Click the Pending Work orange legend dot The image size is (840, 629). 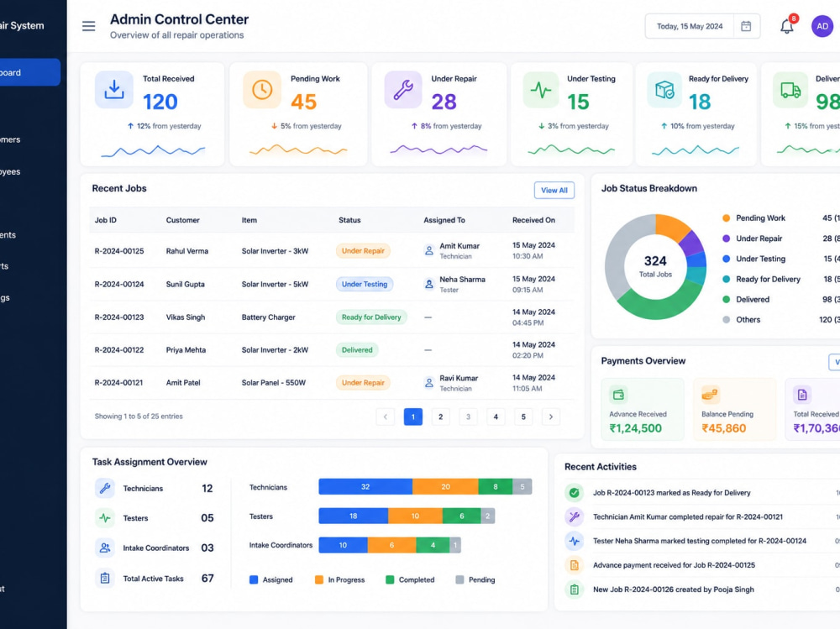coord(726,218)
